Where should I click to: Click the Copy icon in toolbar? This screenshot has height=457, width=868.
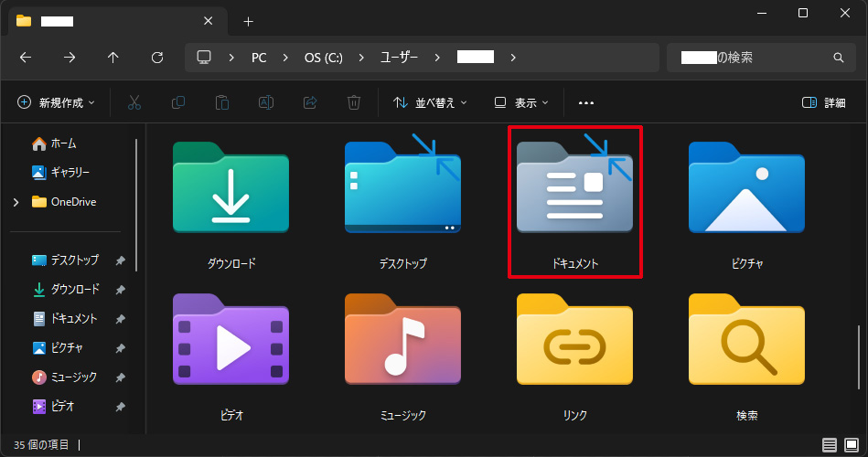[x=178, y=102]
